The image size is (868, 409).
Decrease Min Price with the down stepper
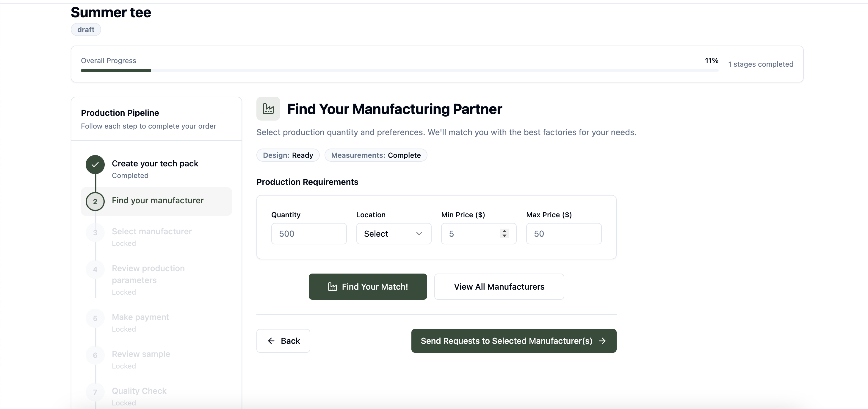(x=504, y=236)
